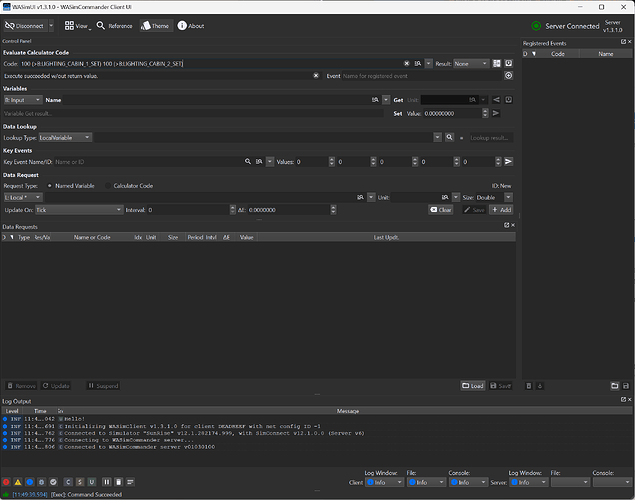Toggle log word wrap icon
Screen dimensions: 635x500
click(x=130, y=482)
